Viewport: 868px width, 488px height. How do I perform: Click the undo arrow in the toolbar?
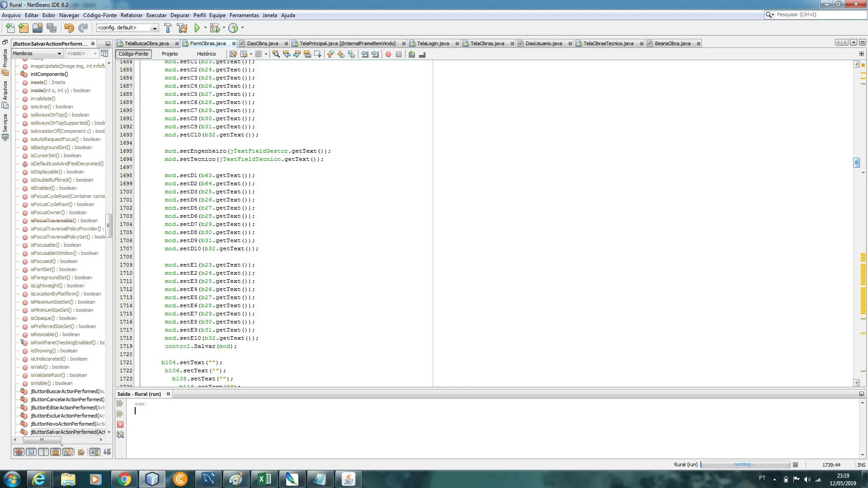point(69,28)
